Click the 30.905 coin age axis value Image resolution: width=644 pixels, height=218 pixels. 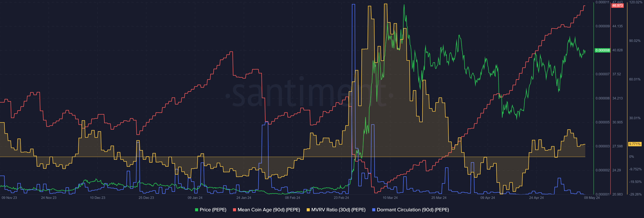click(618, 122)
